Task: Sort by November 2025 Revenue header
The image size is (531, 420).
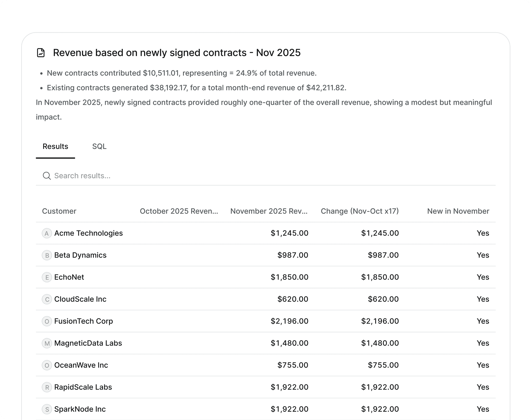Action: 269,211
